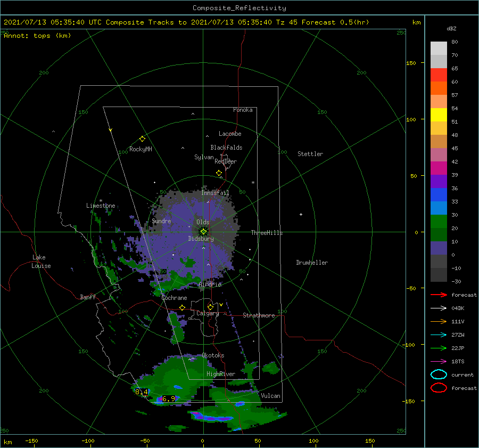Click the yellow 54 dBZ color swatch

(x=439, y=115)
